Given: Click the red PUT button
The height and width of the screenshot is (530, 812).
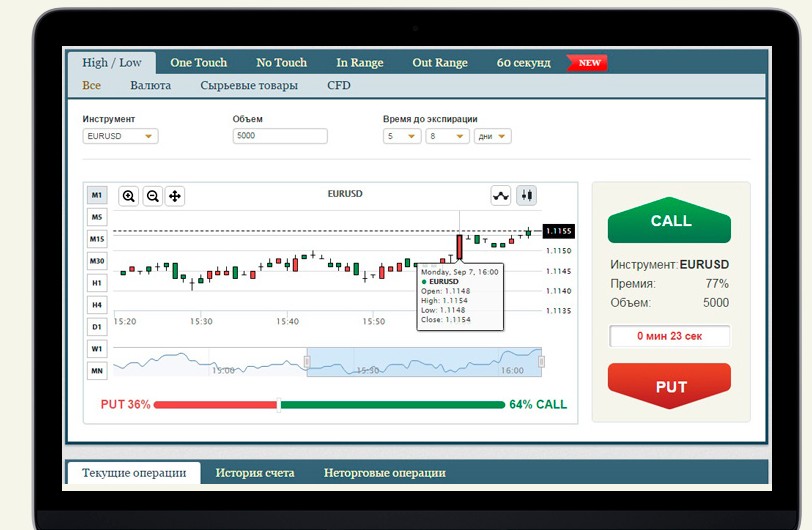Looking at the screenshot, I should click(x=669, y=386).
